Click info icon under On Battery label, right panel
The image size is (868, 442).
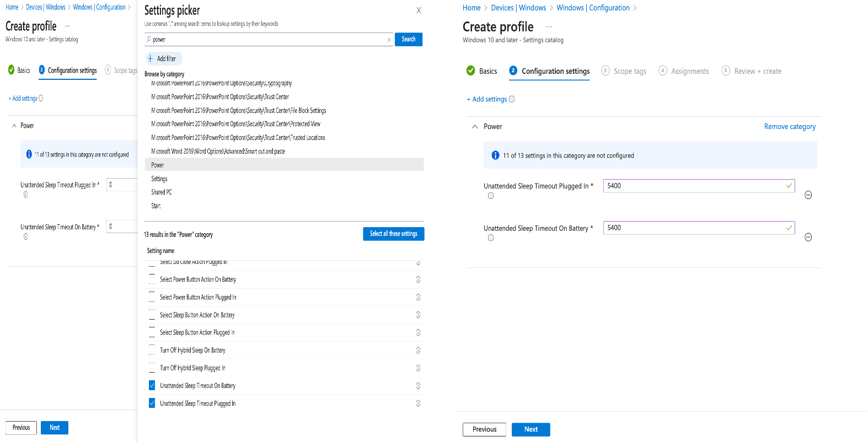point(491,238)
